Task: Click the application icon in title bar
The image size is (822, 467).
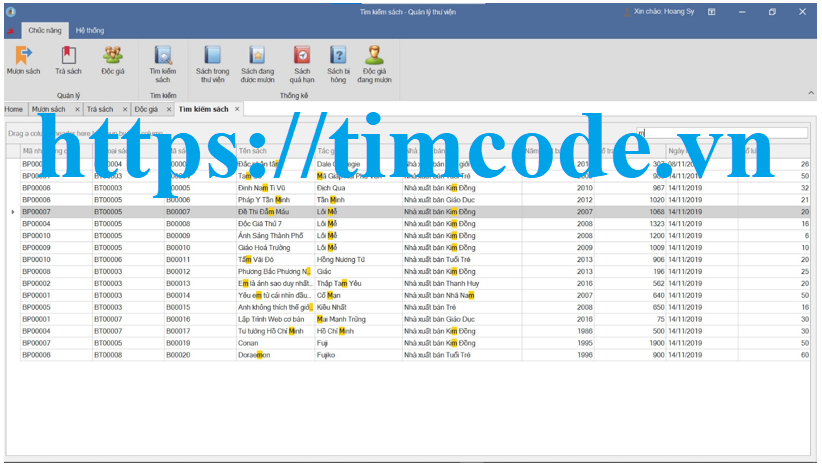Action: [x=10, y=12]
